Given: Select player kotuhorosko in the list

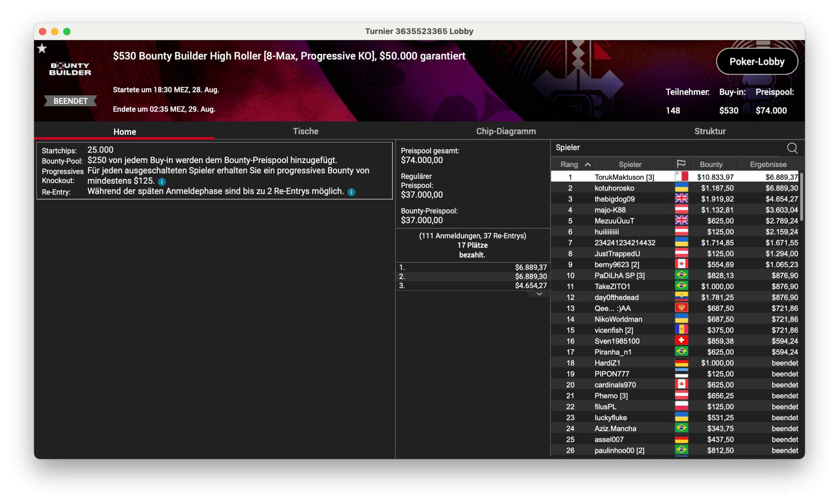Looking at the screenshot, I should 614,188.
